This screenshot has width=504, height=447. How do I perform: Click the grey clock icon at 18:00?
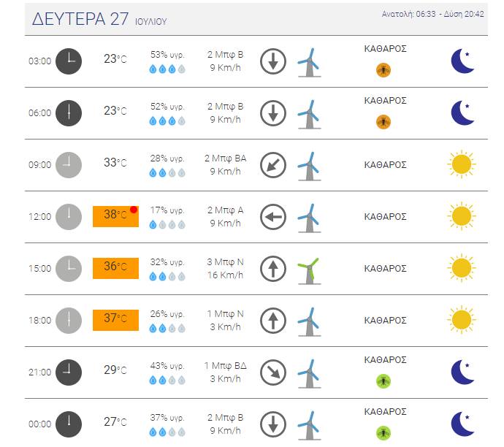pyautogui.click(x=69, y=321)
